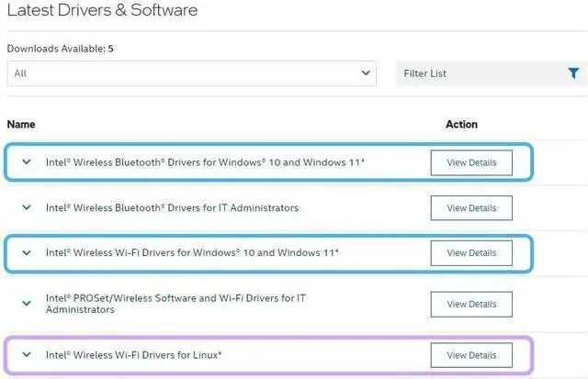View Details for Bluetooth Drivers IT Administrators
The height and width of the screenshot is (379, 588).
tap(471, 207)
